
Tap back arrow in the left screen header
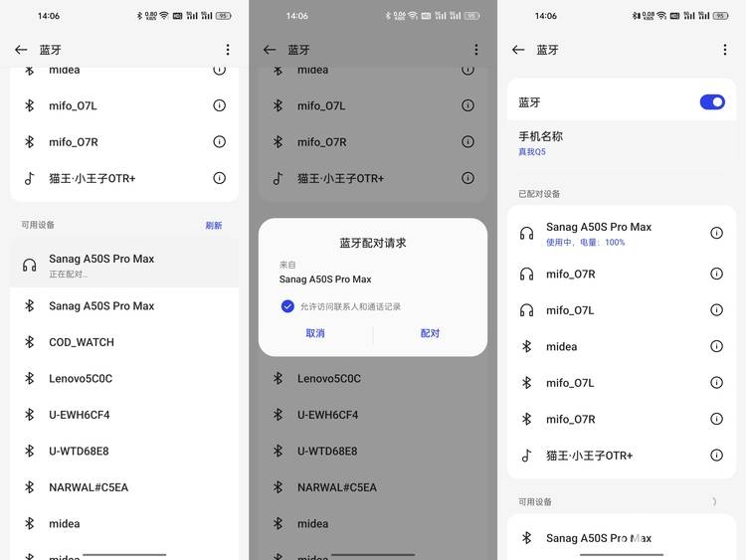point(21,50)
